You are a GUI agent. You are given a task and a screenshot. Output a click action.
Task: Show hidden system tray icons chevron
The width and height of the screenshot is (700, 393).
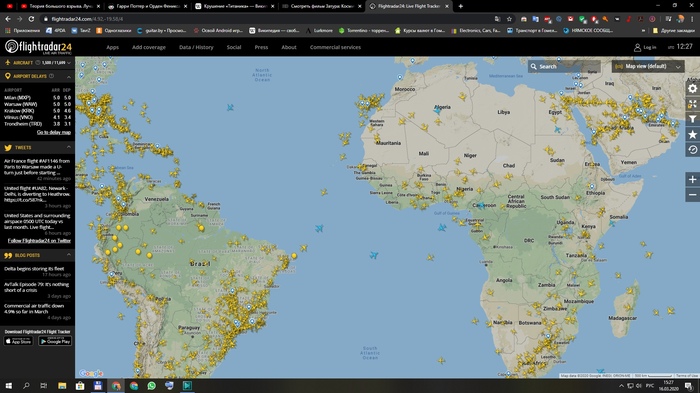pyautogui.click(x=621, y=386)
